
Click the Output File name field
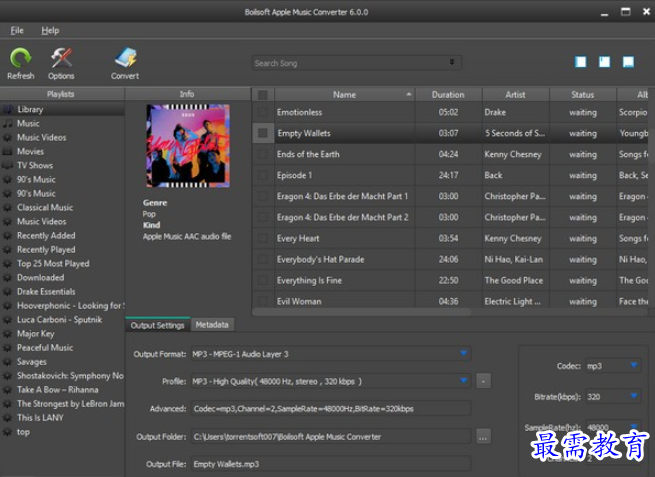(331, 464)
